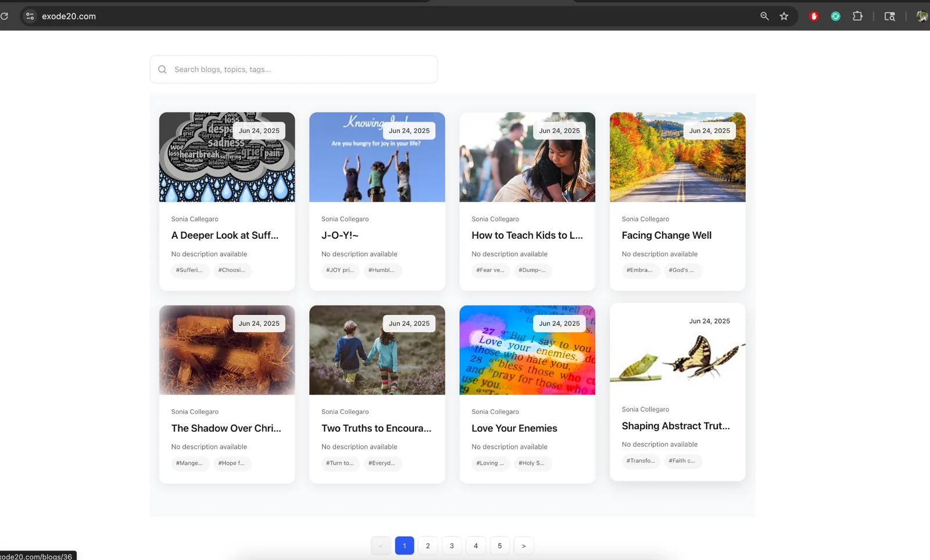Open the red hand extension icon
The height and width of the screenshot is (560, 930).
[814, 16]
